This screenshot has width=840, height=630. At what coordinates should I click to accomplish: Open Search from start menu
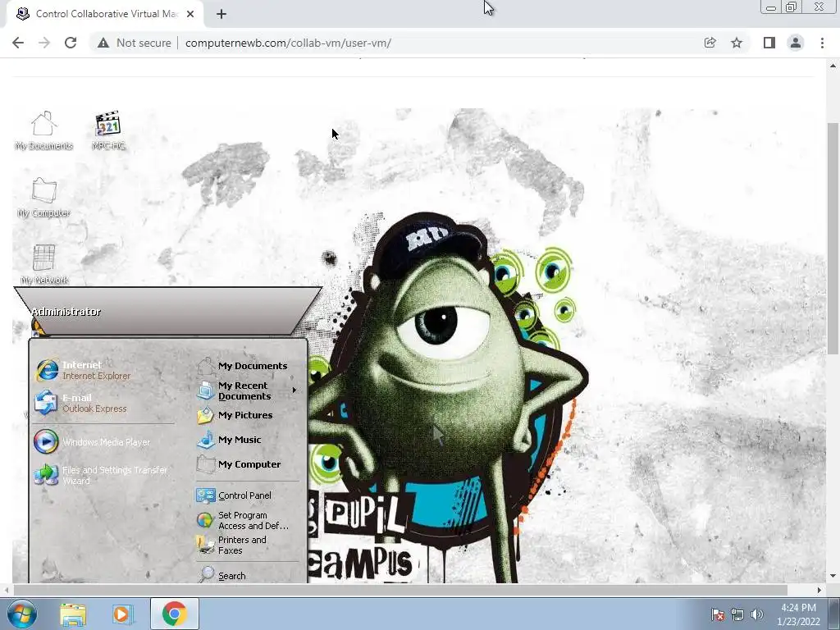pyautogui.click(x=221, y=576)
